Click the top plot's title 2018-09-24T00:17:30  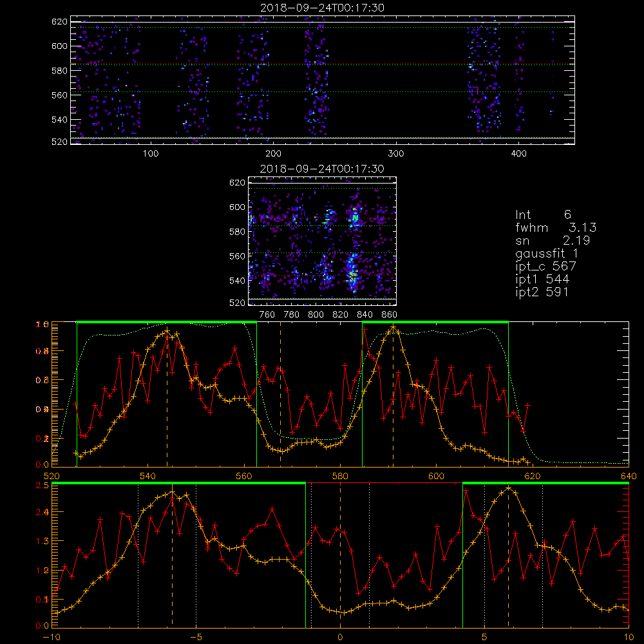[x=323, y=8]
